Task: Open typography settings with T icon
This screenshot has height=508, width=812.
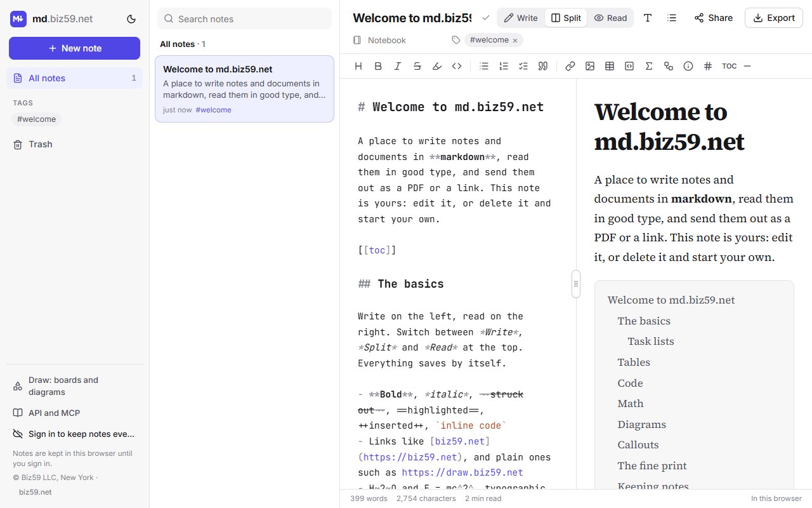Action: [648, 18]
